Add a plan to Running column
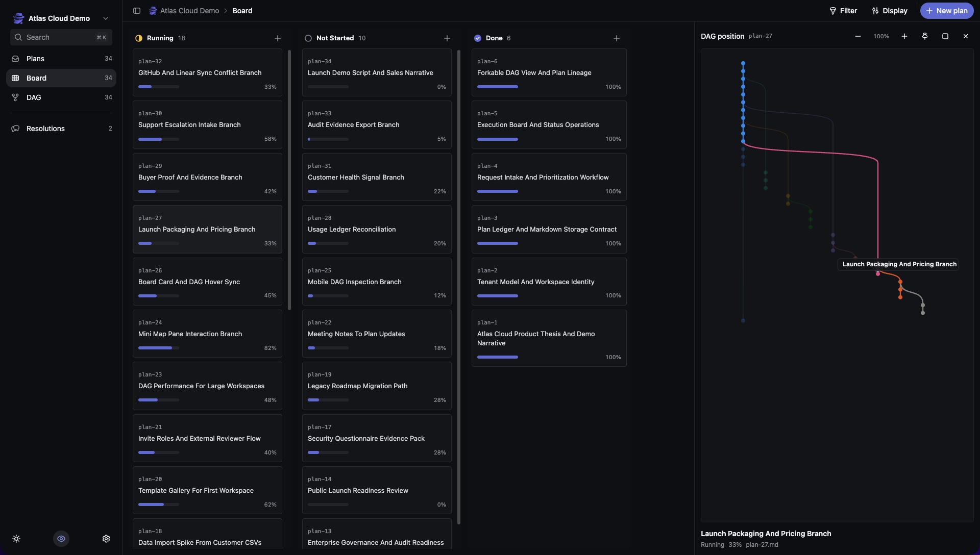 278,38
